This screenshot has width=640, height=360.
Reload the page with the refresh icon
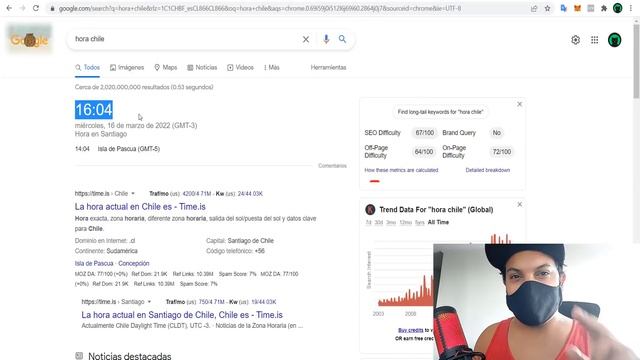pos(36,8)
